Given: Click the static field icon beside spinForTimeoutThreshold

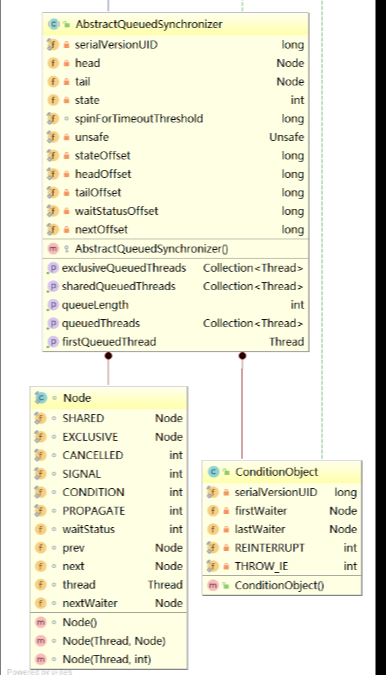Looking at the screenshot, I should point(53,119).
